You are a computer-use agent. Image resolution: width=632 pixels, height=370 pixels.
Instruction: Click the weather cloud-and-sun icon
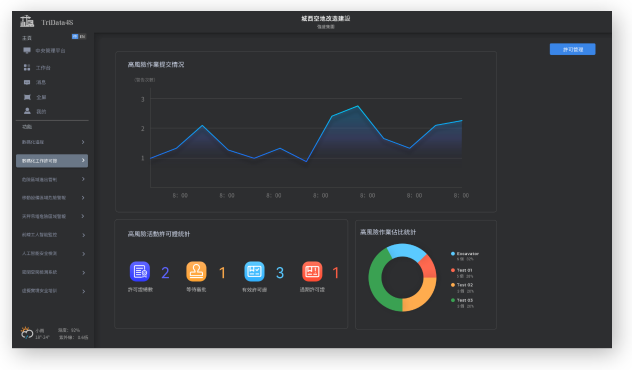tap(27, 333)
